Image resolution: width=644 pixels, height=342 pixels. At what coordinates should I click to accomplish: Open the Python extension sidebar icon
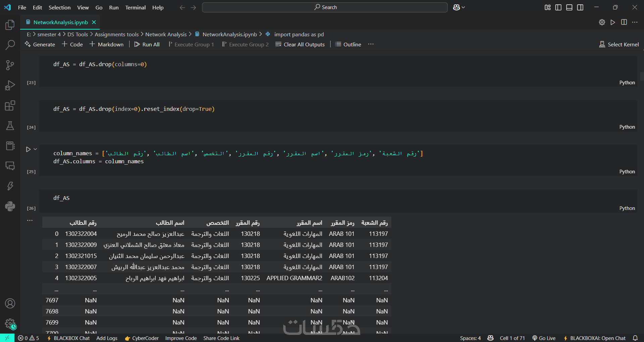[10, 206]
